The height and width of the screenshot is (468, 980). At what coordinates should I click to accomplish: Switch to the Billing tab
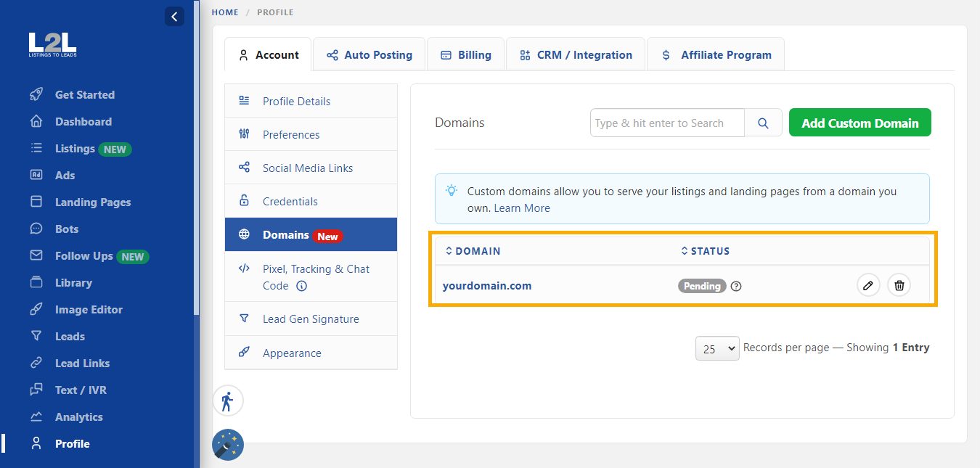(x=465, y=54)
